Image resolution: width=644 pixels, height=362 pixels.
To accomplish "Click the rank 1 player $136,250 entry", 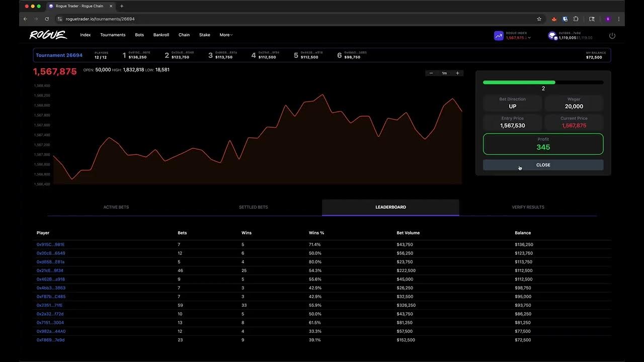I will coord(137,55).
